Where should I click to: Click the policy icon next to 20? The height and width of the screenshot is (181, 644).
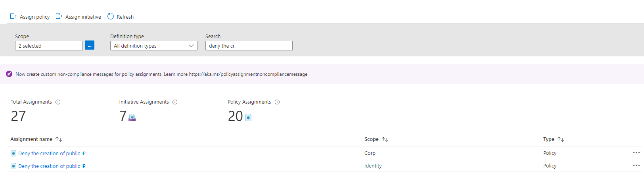click(x=248, y=117)
